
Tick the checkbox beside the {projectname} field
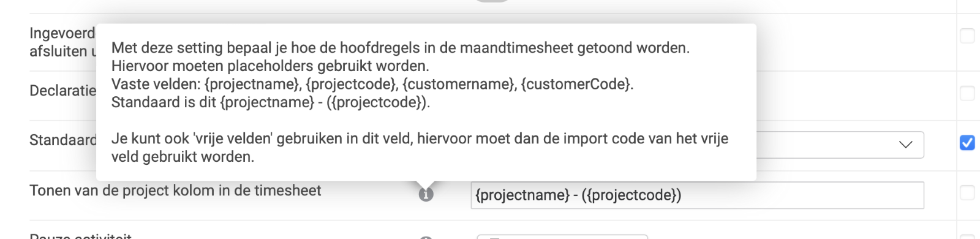(x=967, y=192)
